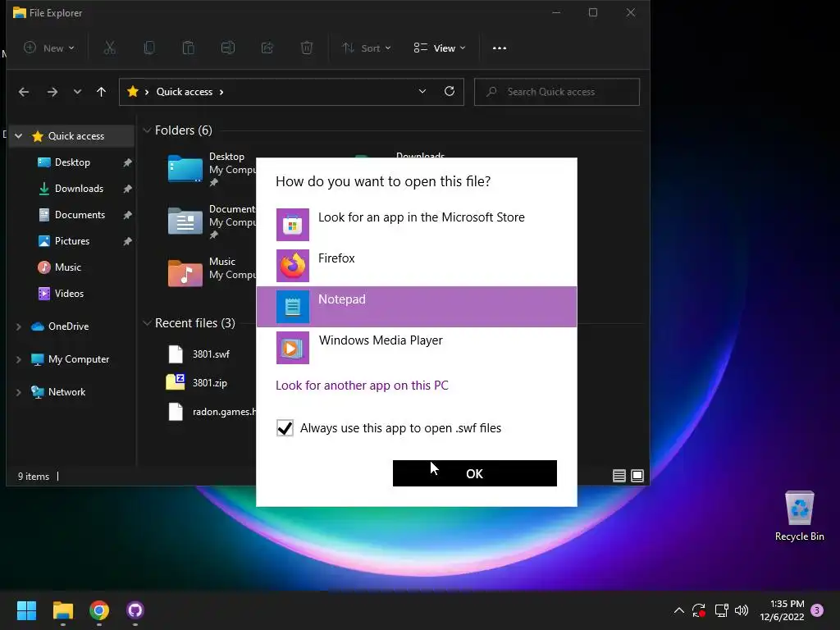Click the Cut scissors icon in toolbar
840x630 pixels.
[x=109, y=48]
